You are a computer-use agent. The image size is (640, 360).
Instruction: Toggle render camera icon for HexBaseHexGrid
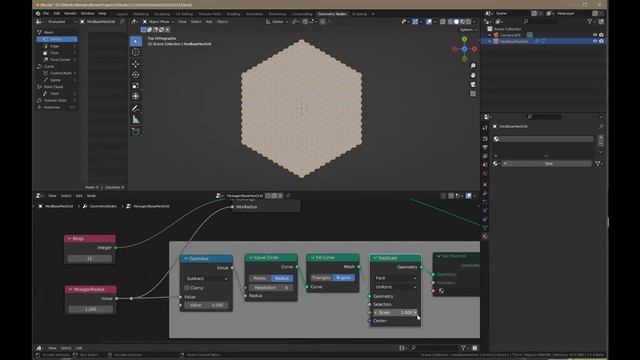click(x=601, y=41)
